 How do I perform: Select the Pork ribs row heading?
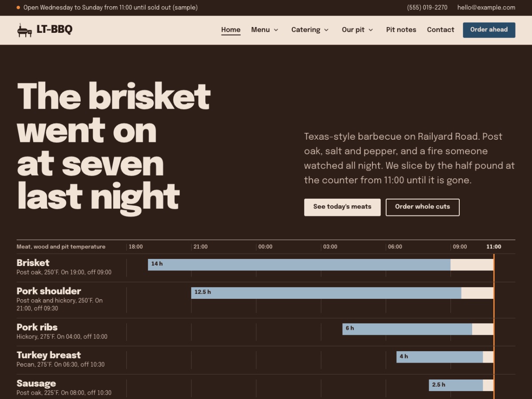[x=37, y=327]
